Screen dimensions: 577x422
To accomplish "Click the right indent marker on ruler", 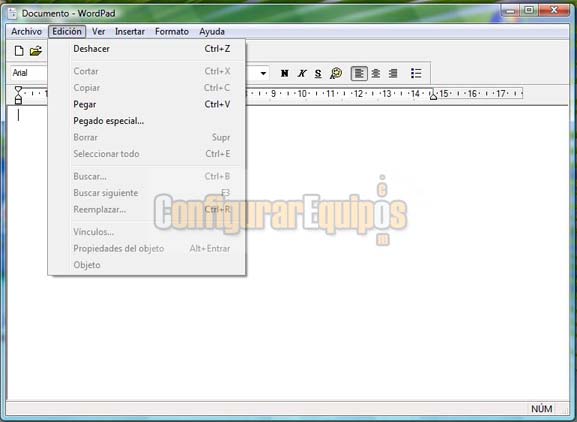I will point(433,96).
